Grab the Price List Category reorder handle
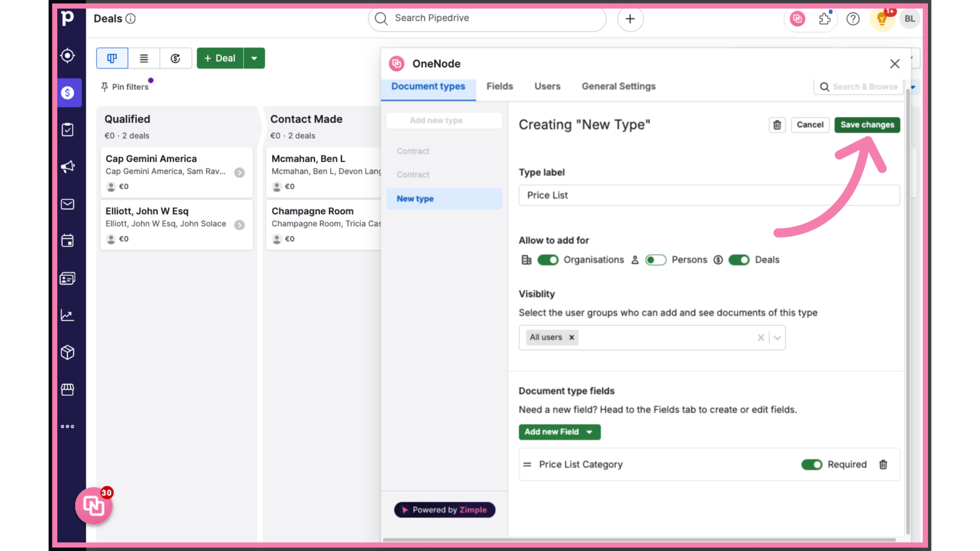This screenshot has height=551, width=980. [527, 464]
